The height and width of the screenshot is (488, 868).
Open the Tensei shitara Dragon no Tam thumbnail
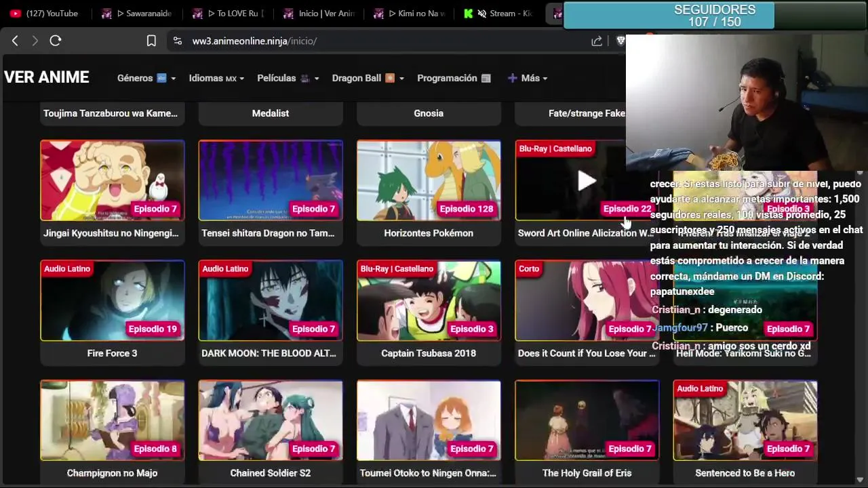(271, 180)
